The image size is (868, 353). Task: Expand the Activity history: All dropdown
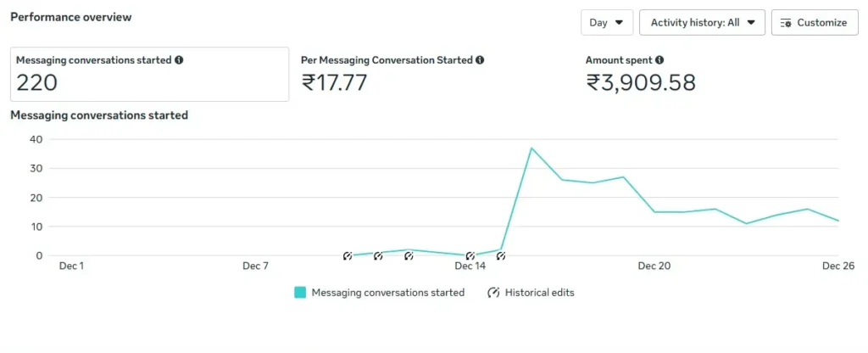tap(702, 23)
